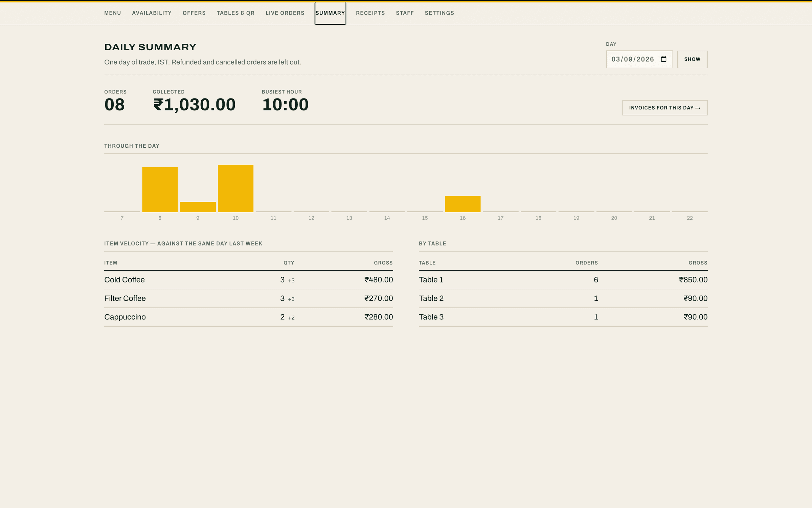Select the Cold Coffee item row
The image size is (812, 508).
coord(249,280)
